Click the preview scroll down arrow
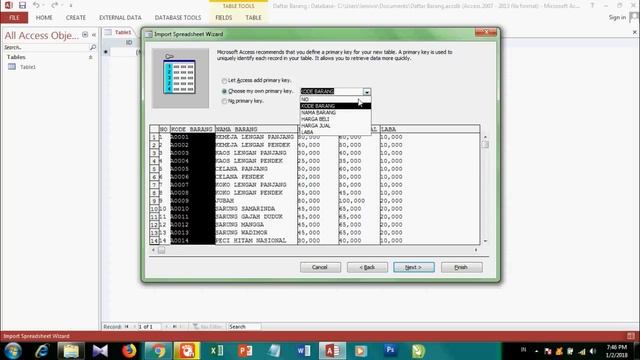The width and height of the screenshot is (640, 360). (x=485, y=241)
